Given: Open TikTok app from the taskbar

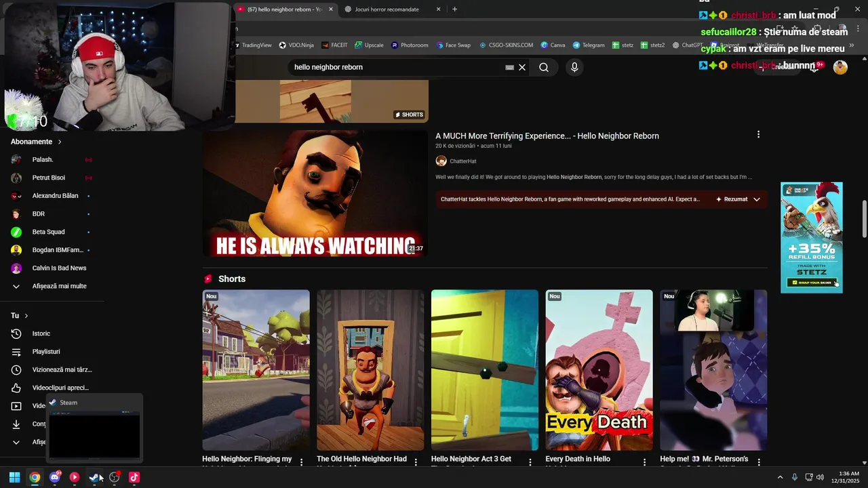Looking at the screenshot, I should point(134,477).
